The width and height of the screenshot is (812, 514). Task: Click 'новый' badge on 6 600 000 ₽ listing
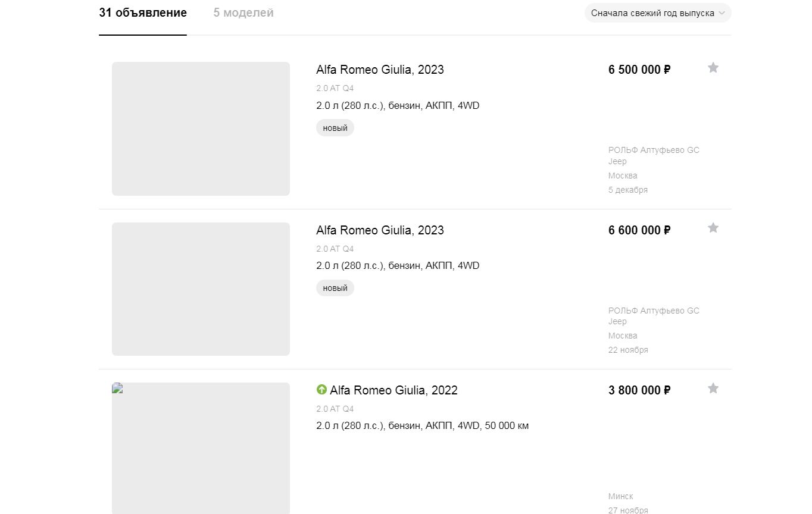tap(335, 288)
